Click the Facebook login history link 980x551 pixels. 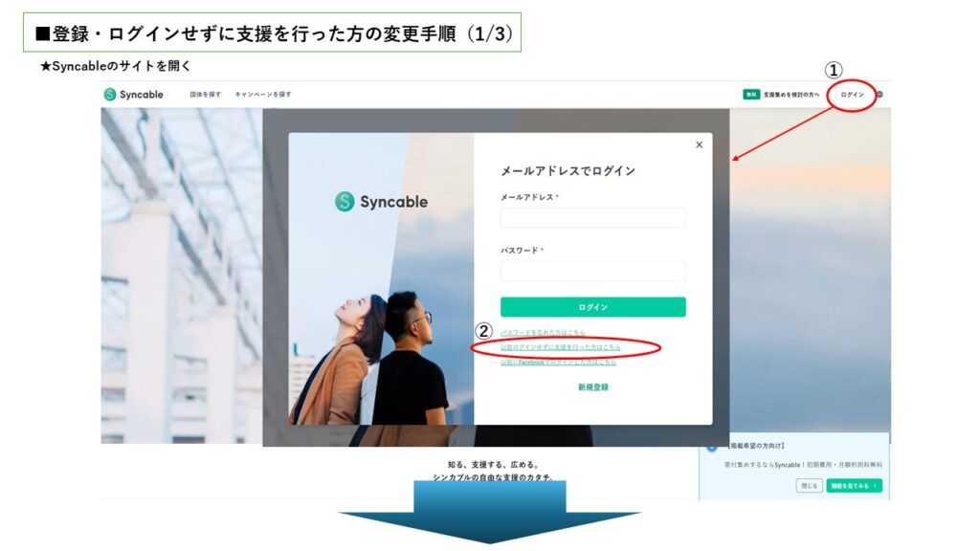pyautogui.click(x=558, y=362)
